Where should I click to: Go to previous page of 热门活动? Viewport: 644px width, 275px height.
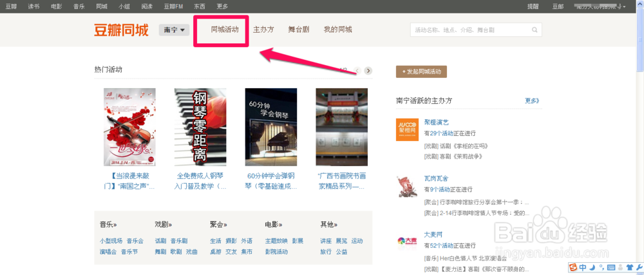click(x=357, y=71)
